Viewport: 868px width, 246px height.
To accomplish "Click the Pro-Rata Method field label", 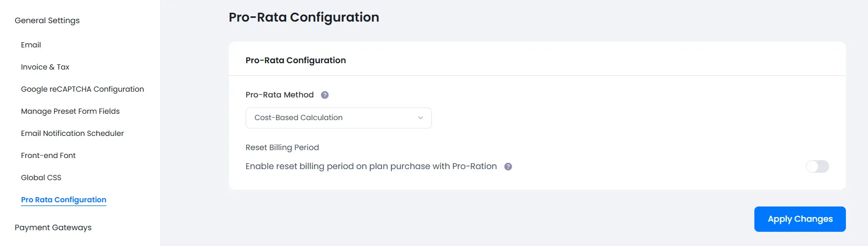I will click(279, 95).
